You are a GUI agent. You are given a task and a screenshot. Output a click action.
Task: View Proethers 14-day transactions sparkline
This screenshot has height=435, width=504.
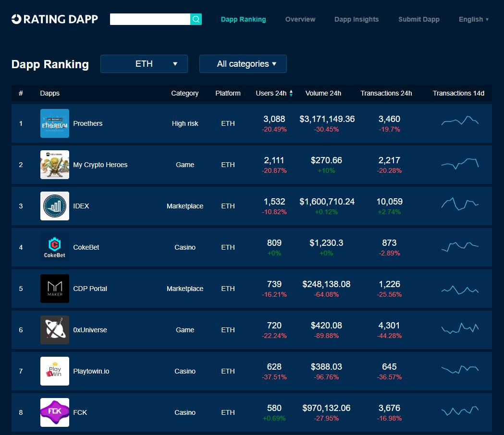pos(460,121)
